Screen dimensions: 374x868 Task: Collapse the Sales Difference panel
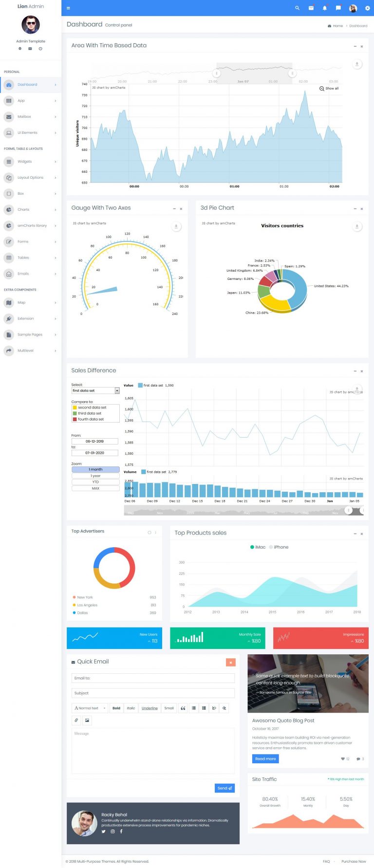(x=355, y=371)
